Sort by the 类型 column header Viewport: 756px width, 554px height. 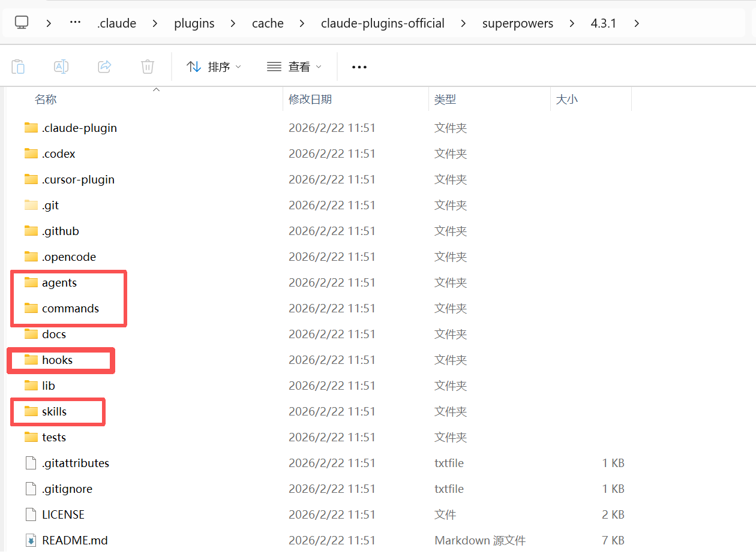point(445,100)
